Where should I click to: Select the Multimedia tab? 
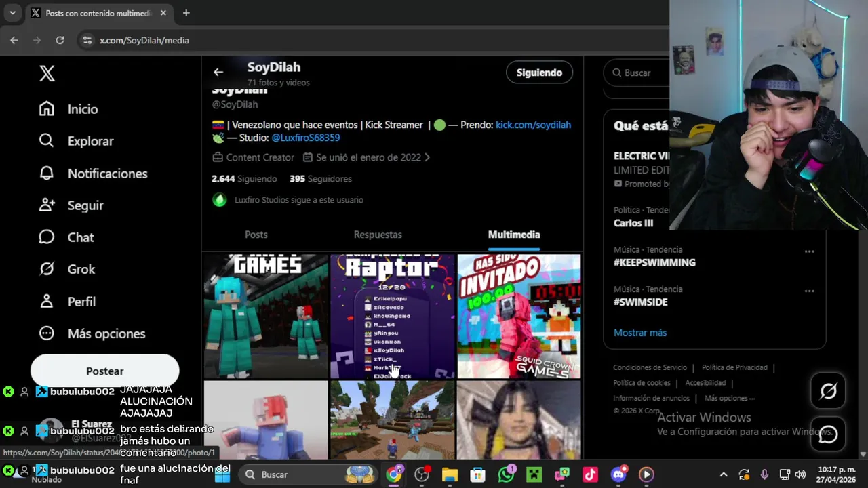514,235
